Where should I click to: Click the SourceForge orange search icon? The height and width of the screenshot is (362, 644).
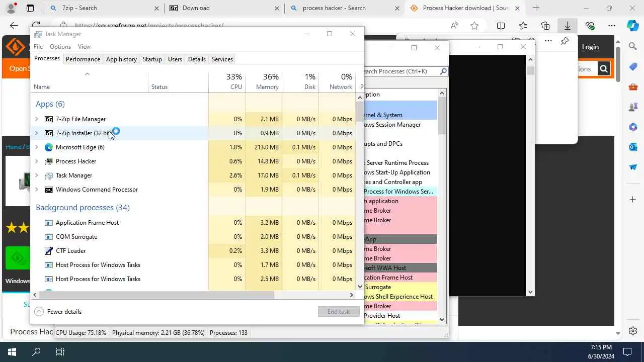point(604,69)
